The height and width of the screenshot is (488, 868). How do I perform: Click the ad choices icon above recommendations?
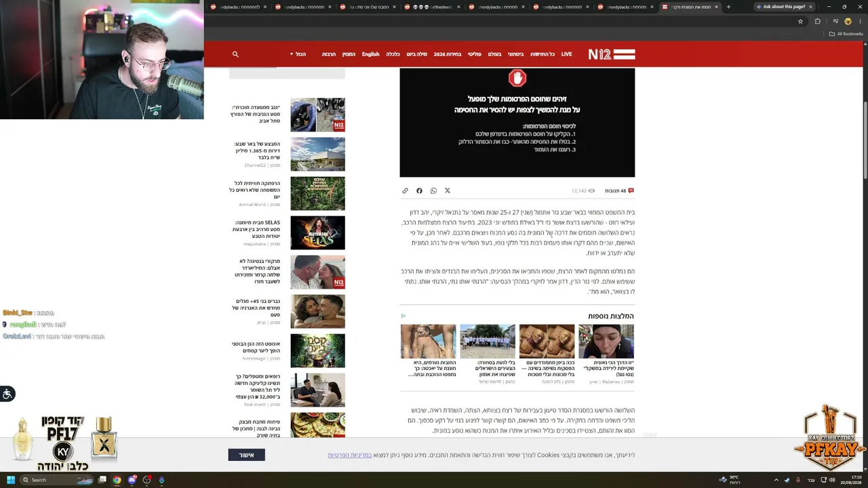coord(403,316)
